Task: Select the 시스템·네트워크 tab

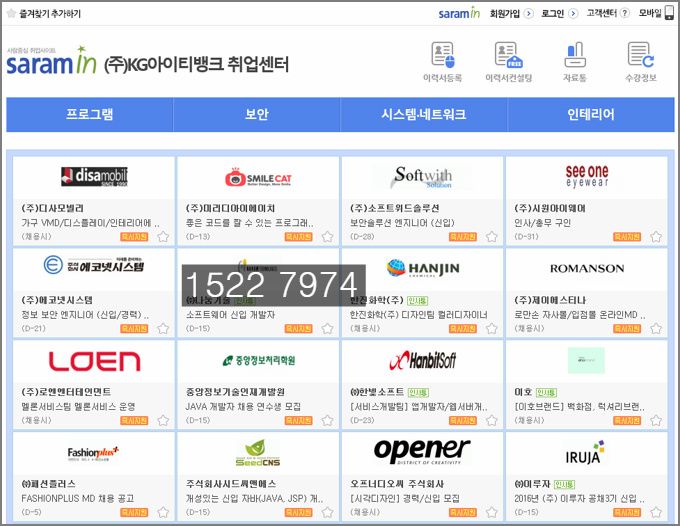Action: point(424,114)
